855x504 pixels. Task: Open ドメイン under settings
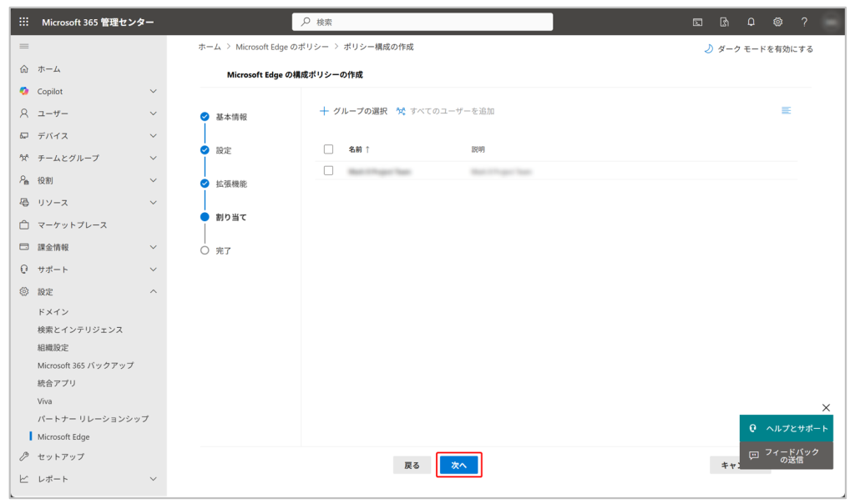pyautogui.click(x=53, y=312)
